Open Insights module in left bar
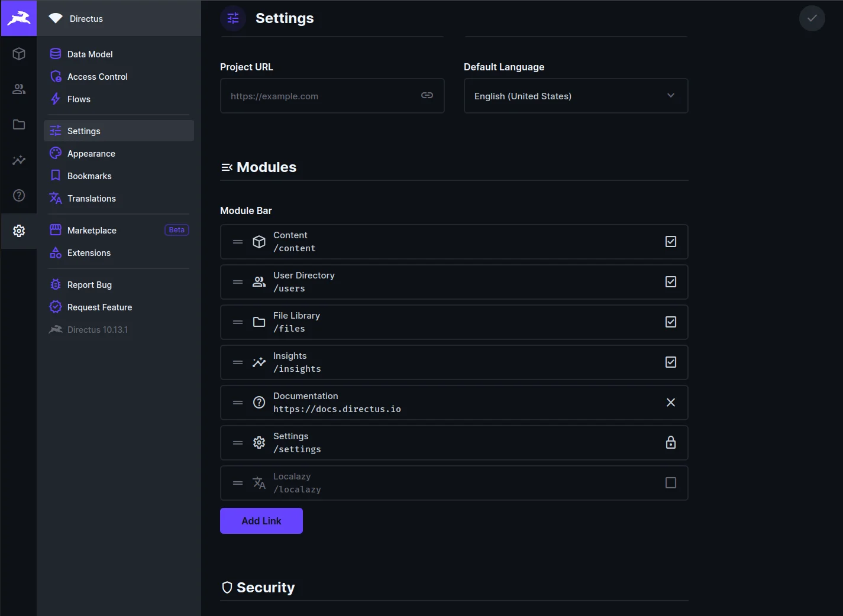This screenshot has height=616, width=843. tap(19, 160)
